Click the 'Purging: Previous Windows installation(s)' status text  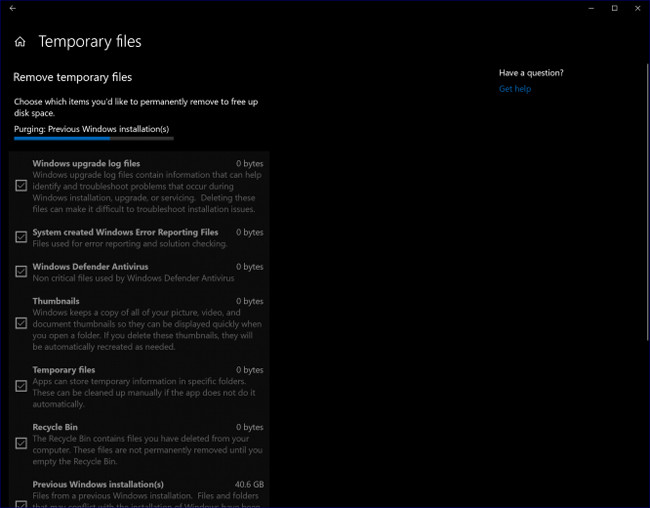coord(91,129)
